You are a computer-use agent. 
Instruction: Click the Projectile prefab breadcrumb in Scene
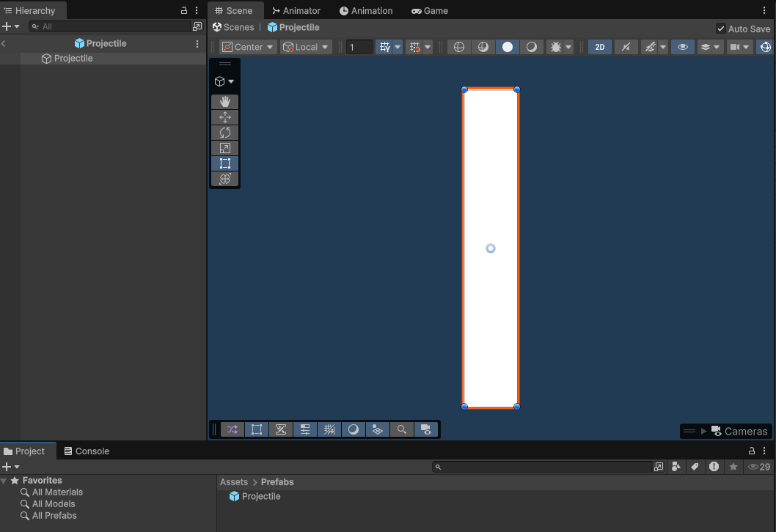(293, 27)
